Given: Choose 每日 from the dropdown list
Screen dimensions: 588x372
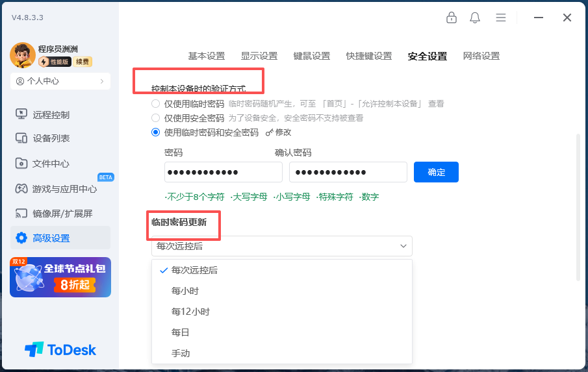Looking at the screenshot, I should [x=281, y=332].
